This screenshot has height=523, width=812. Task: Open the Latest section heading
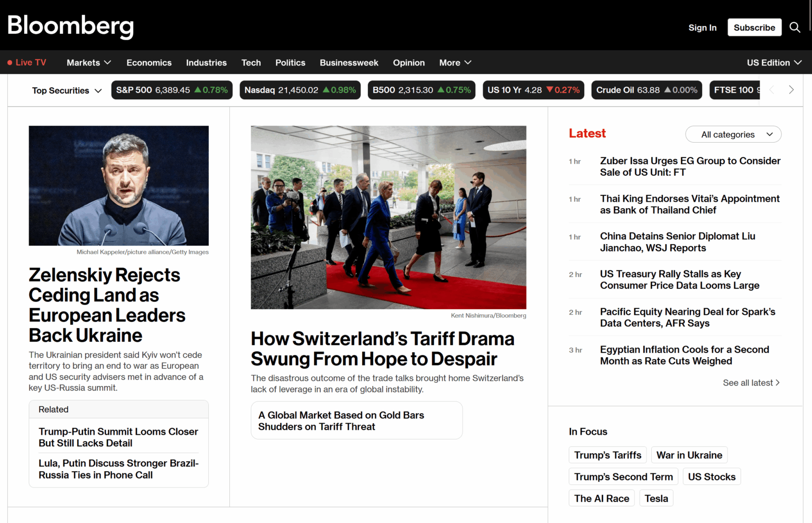pos(587,134)
